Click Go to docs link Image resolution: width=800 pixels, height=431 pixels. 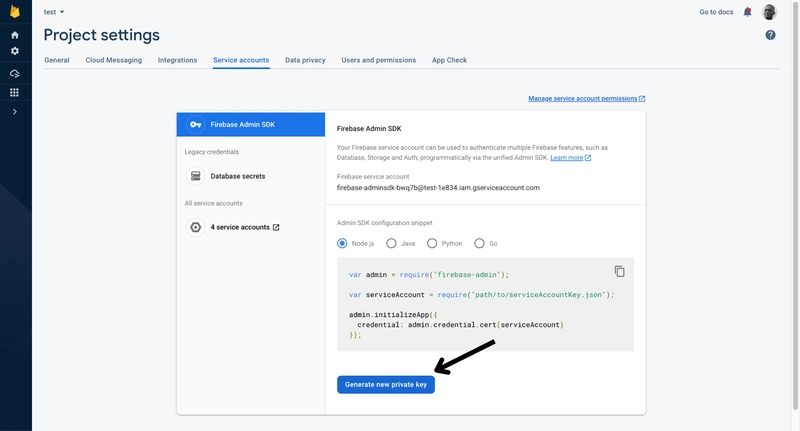(x=716, y=12)
